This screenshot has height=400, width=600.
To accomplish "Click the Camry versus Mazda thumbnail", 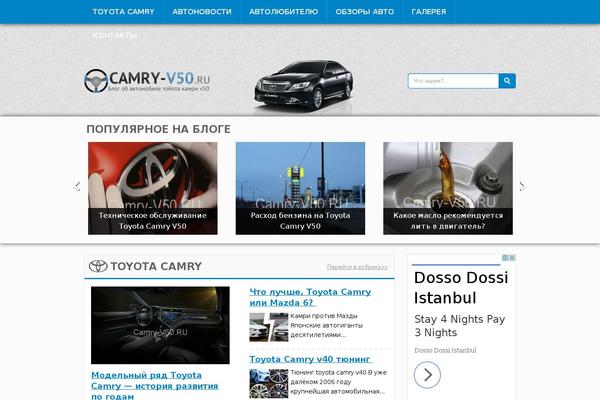I will pyautogui.click(x=269, y=327).
